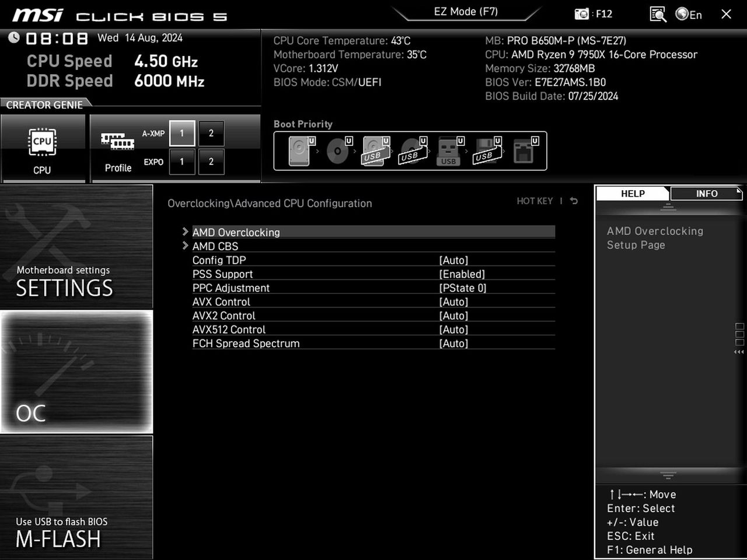Open Config TDP [Auto] value
This screenshot has height=560, width=747.
point(453,260)
